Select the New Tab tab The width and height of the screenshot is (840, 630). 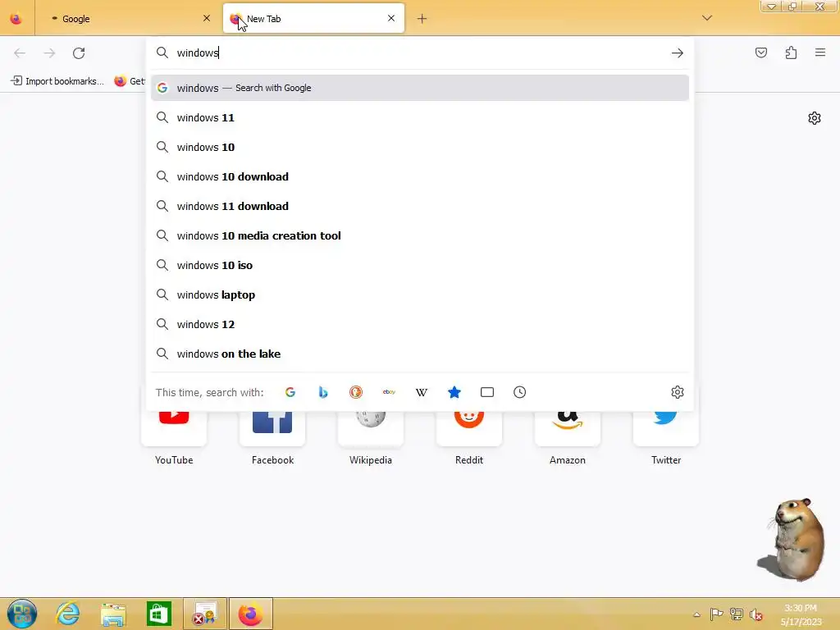tap(313, 19)
